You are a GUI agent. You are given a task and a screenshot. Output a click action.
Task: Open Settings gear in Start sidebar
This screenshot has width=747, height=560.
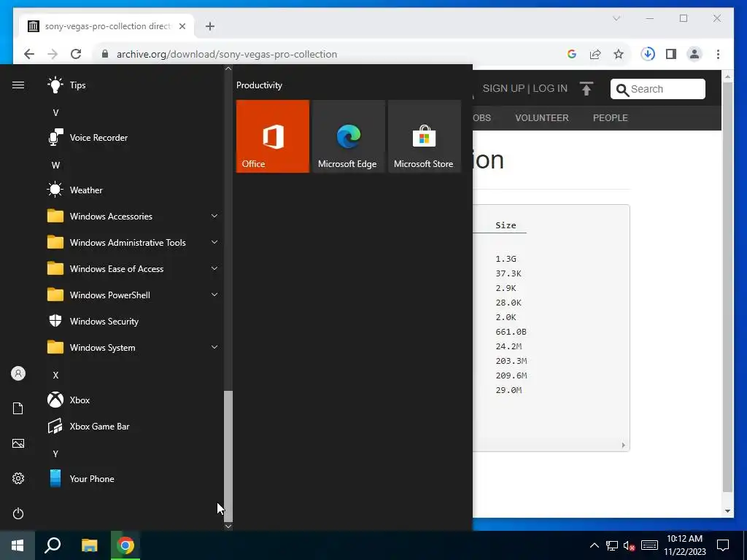point(18,478)
